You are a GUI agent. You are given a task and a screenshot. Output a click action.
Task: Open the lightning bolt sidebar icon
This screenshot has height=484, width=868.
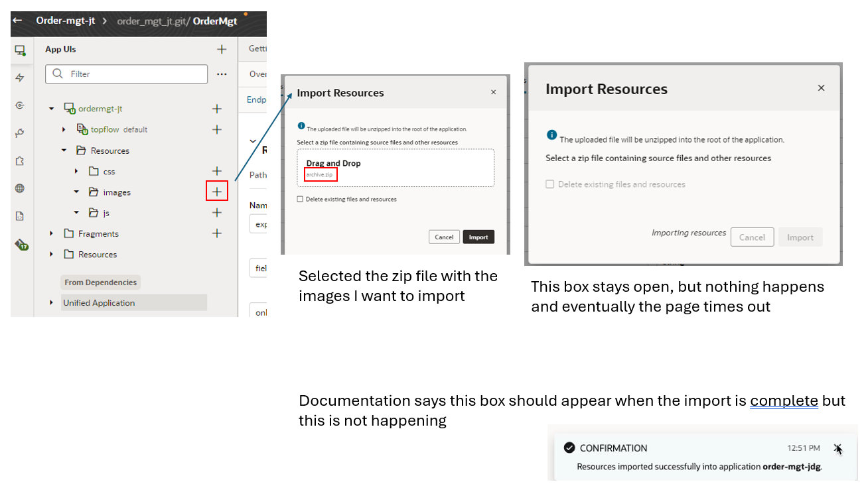(x=20, y=78)
